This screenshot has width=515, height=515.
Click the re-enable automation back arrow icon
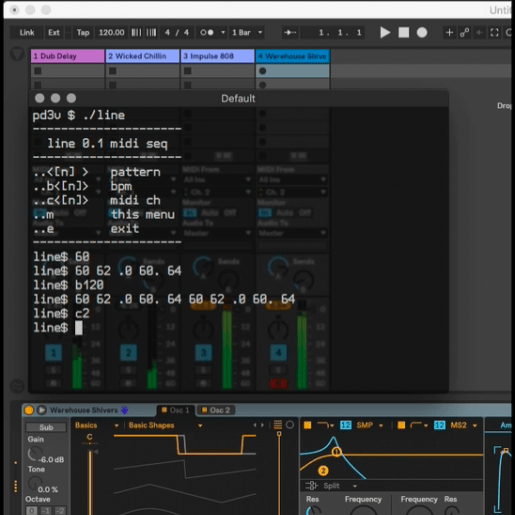click(x=480, y=32)
